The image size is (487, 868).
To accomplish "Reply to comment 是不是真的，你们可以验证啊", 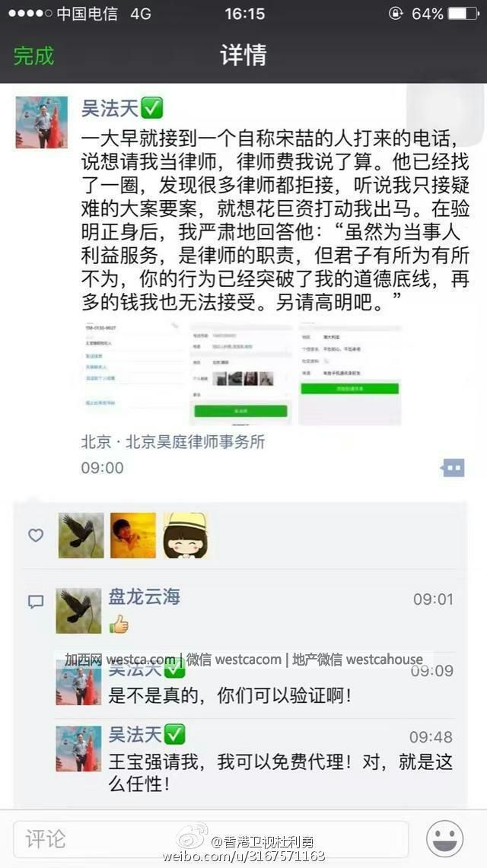I will [230, 695].
